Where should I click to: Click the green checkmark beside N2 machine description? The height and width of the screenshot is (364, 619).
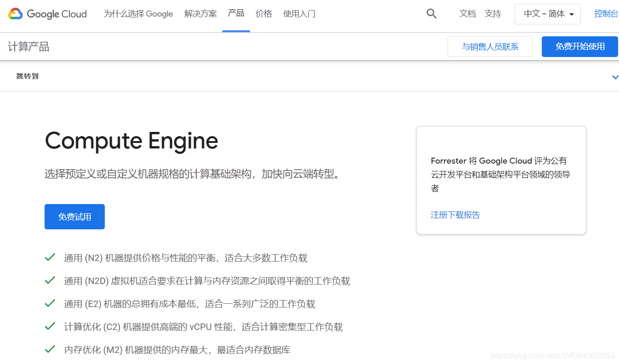[50, 258]
